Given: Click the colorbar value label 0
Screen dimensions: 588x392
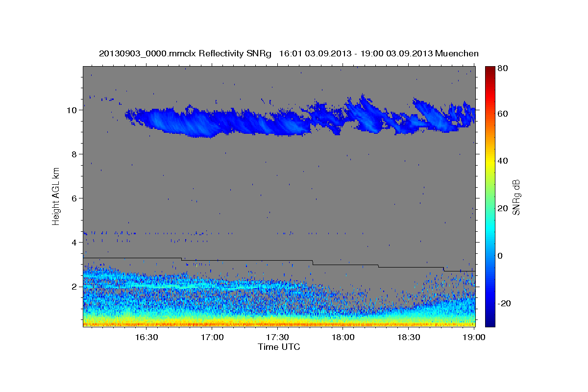Looking at the screenshot, I should coord(500,256).
